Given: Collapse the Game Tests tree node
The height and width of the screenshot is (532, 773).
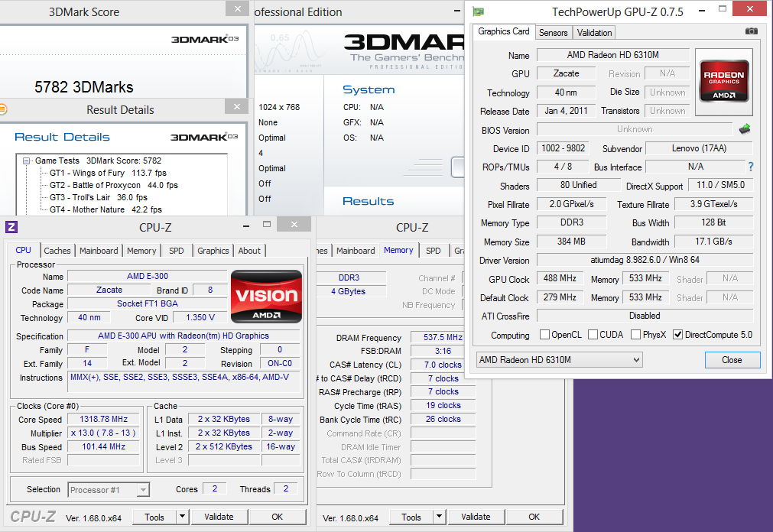Looking at the screenshot, I should (x=27, y=161).
